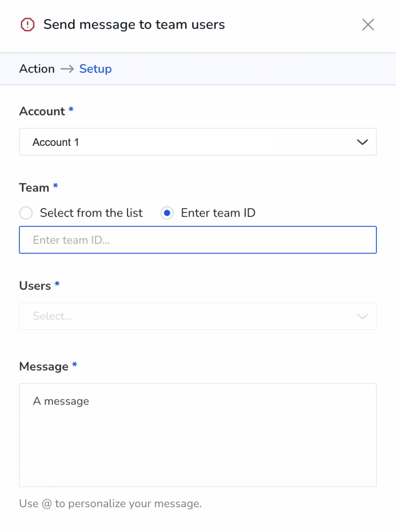This screenshot has width=396, height=532.
Task: Click the red octagon alert icon
Action: coord(27,24)
